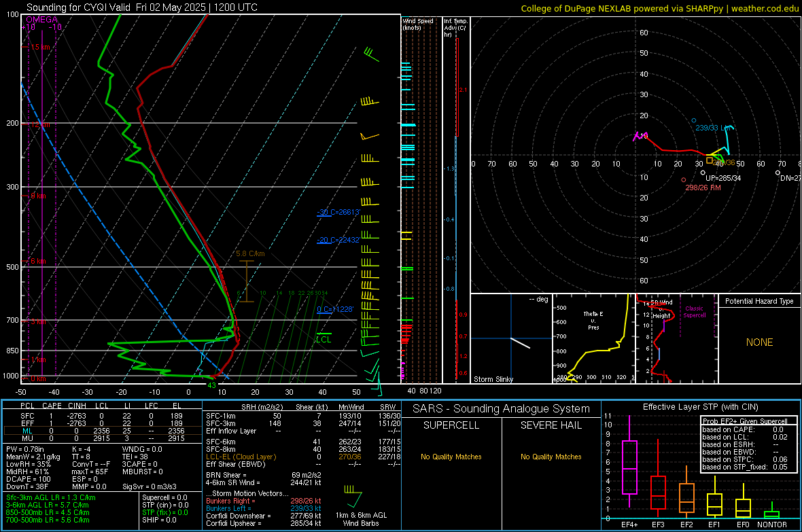This screenshot has height=532, width=802.
Task: Click the CINH column header
Action: tap(77, 406)
